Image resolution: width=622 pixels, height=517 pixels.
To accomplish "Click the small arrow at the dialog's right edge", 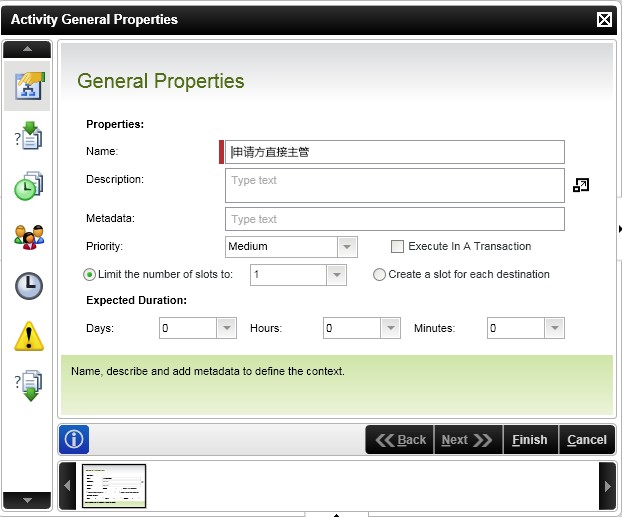I will (619, 229).
